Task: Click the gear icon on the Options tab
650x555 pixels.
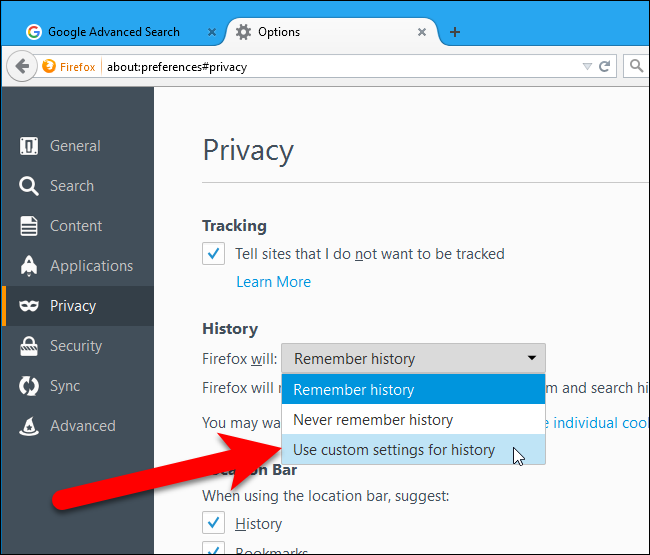Action: (x=243, y=32)
